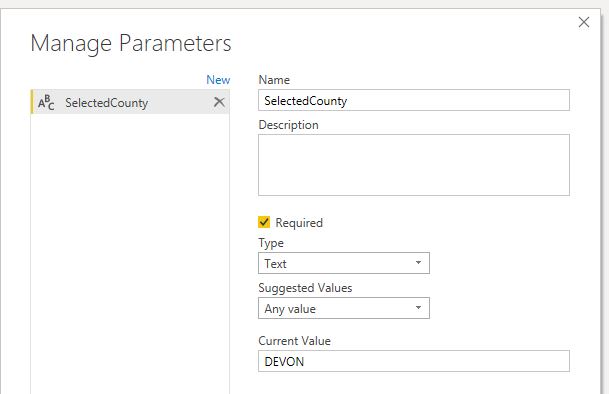
Task: Select the SelectedCounty parameter in the list
Action: (130, 102)
